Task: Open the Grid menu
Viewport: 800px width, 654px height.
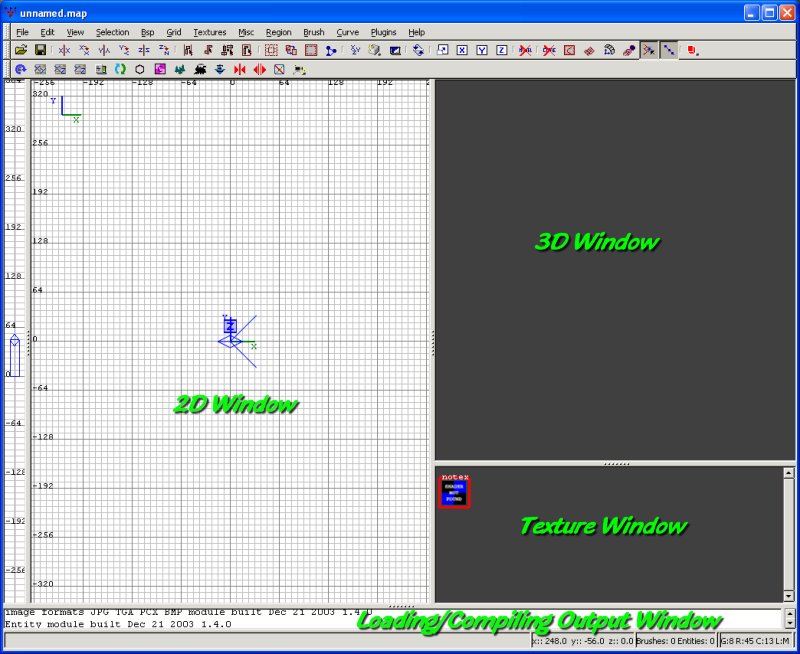Action: (x=173, y=32)
